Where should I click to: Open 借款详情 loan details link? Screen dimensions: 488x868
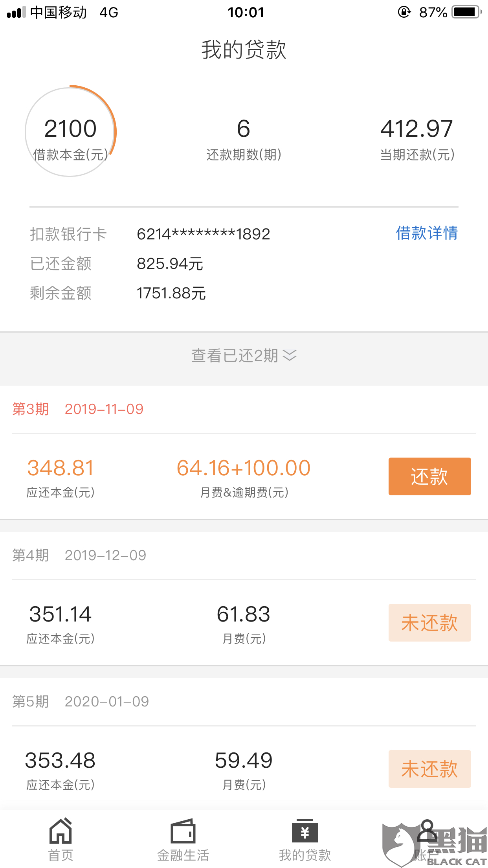coord(427,233)
